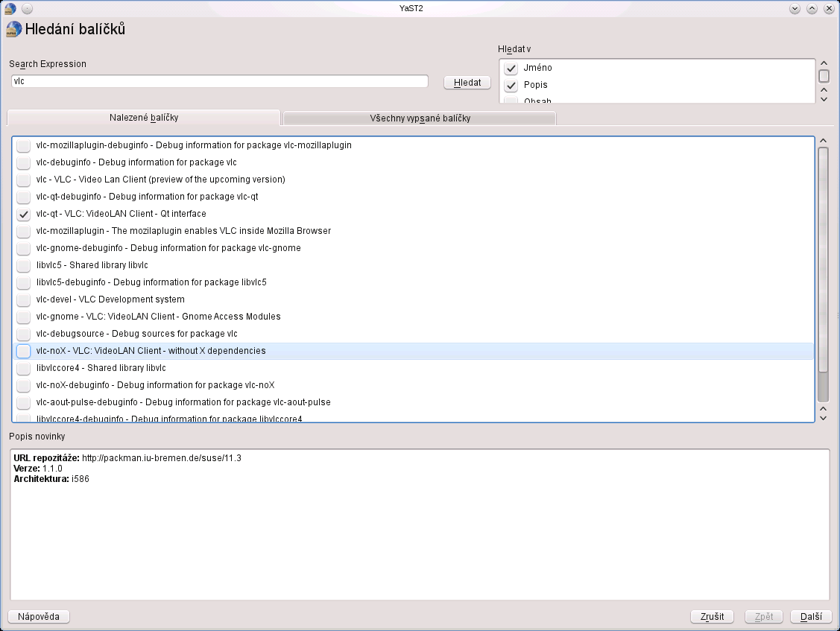Select row 'vlc-noX-debuginfo - Debug information for package vlc-noX'
Viewport: 840px width, 631px height.
coord(413,385)
